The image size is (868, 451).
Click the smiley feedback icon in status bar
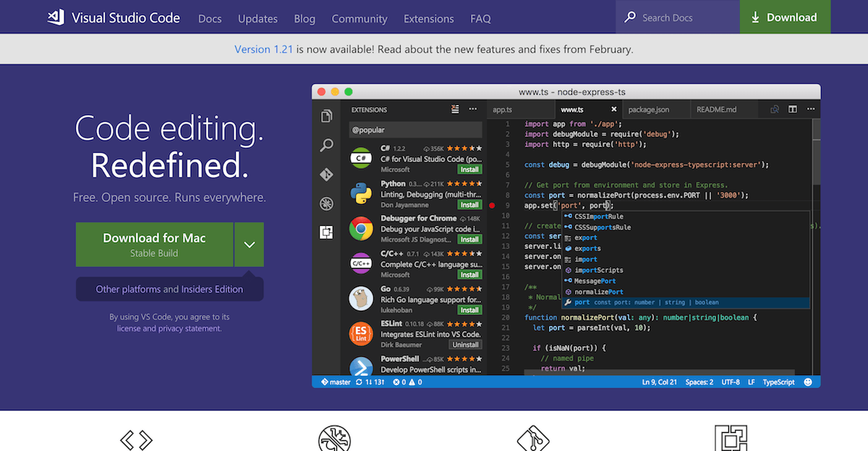(x=808, y=382)
